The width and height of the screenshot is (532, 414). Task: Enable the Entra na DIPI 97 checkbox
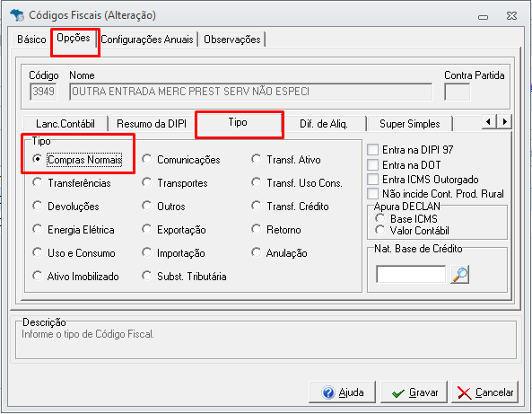372,149
